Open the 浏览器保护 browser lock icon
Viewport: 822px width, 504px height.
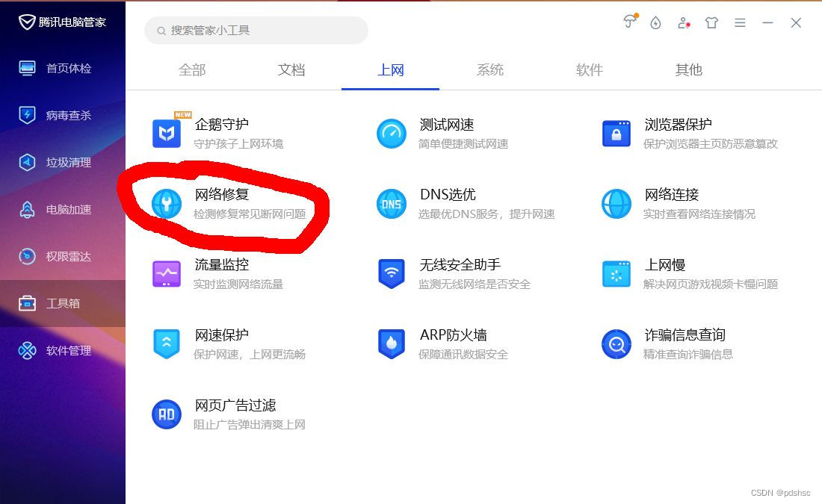616,134
